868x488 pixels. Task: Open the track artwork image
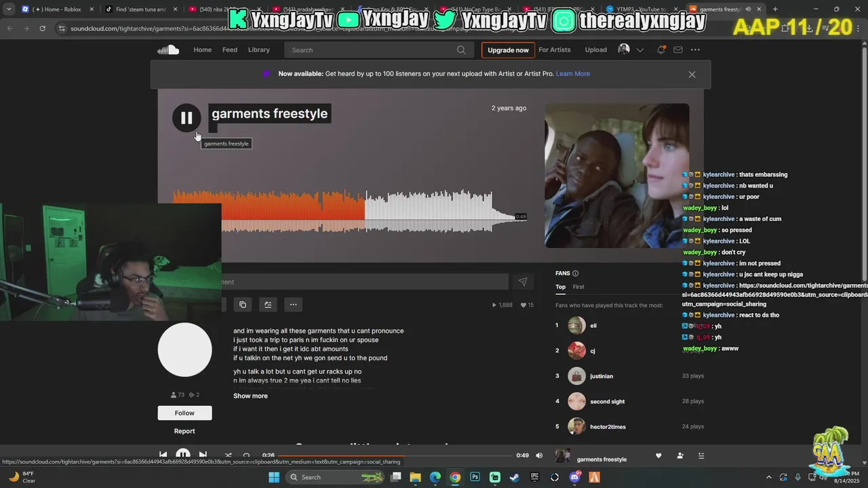pyautogui.click(x=616, y=176)
